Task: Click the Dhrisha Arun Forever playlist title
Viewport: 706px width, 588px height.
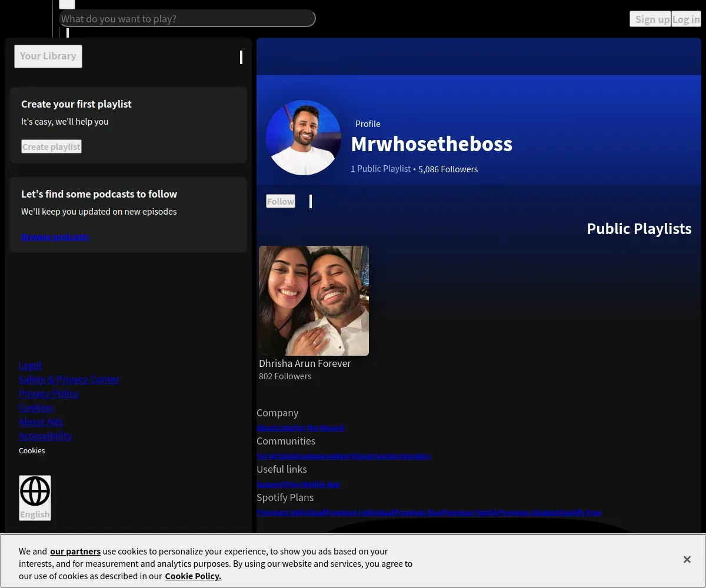Action: pyautogui.click(x=305, y=363)
